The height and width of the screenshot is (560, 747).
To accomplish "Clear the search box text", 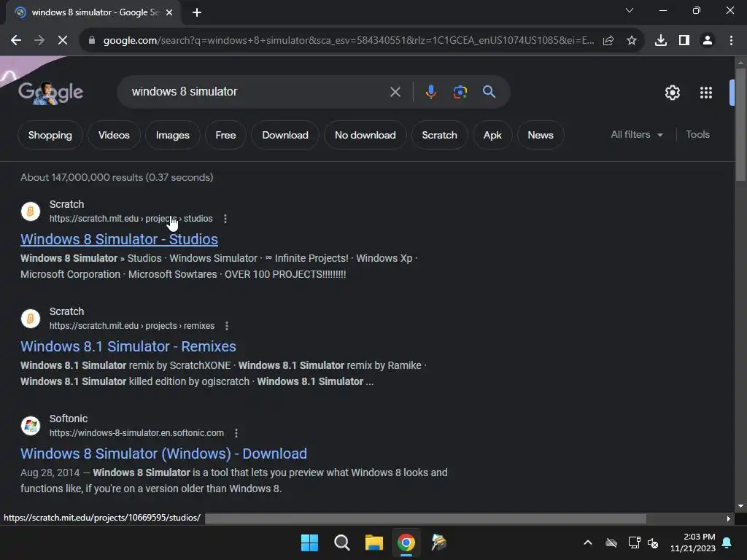I will 395,92.
